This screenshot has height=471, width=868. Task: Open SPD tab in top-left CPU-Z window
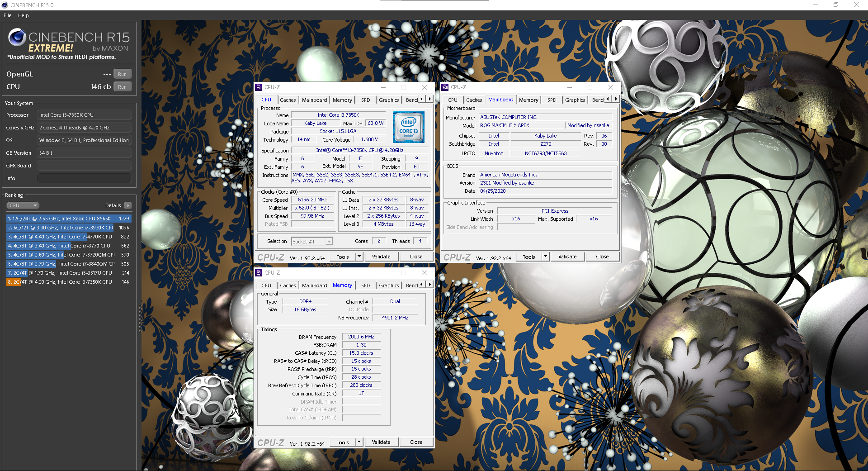tap(366, 100)
